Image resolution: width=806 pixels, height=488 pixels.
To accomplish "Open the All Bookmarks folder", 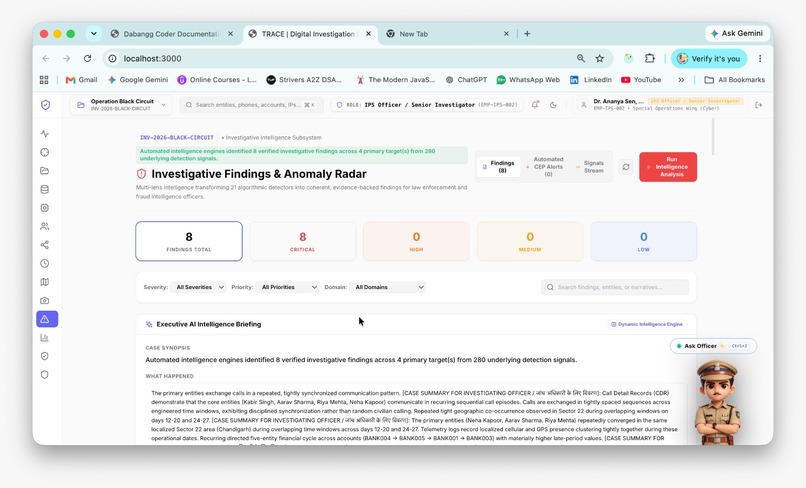I will (x=735, y=80).
